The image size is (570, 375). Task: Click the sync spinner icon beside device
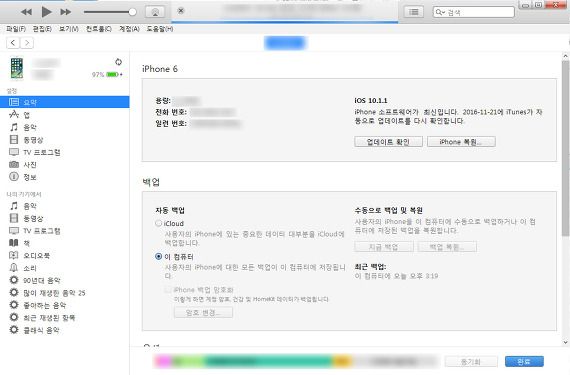(119, 62)
